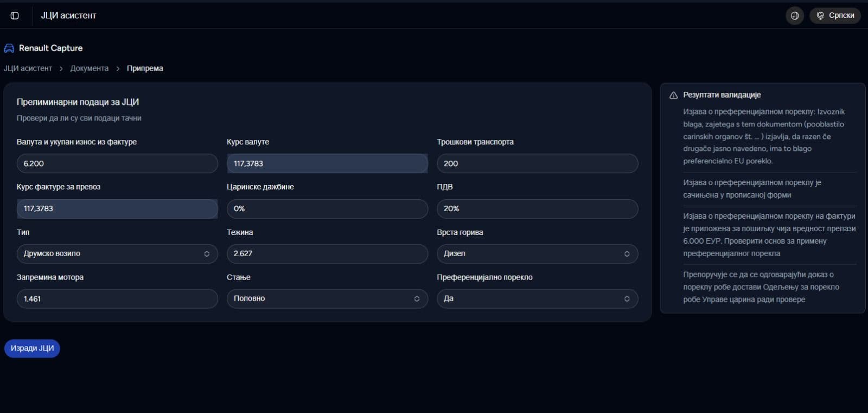Click the Преференцијално порекло label
This screenshot has width=868, height=413.
484,277
